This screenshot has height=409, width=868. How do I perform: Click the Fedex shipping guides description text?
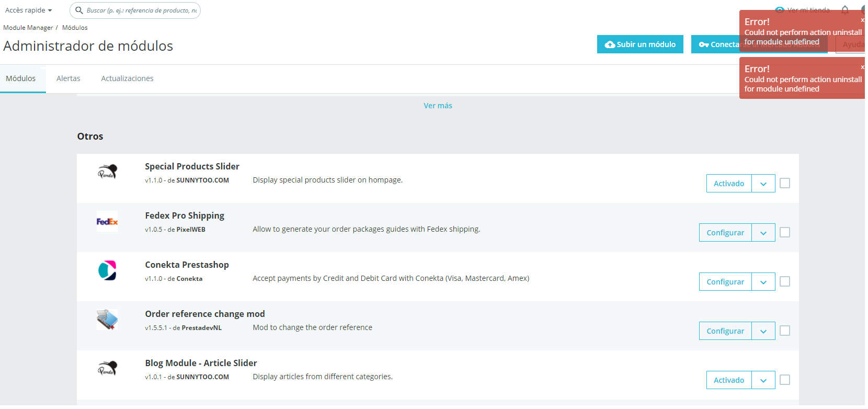(x=367, y=229)
